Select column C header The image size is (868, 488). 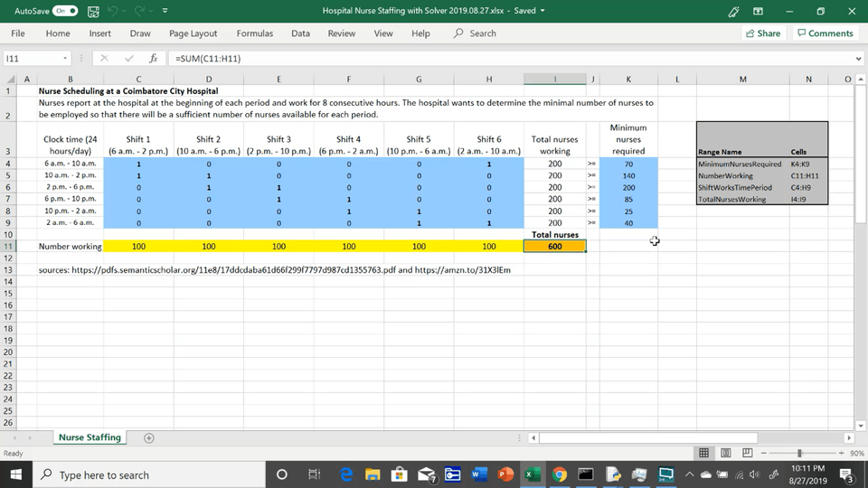(x=138, y=80)
